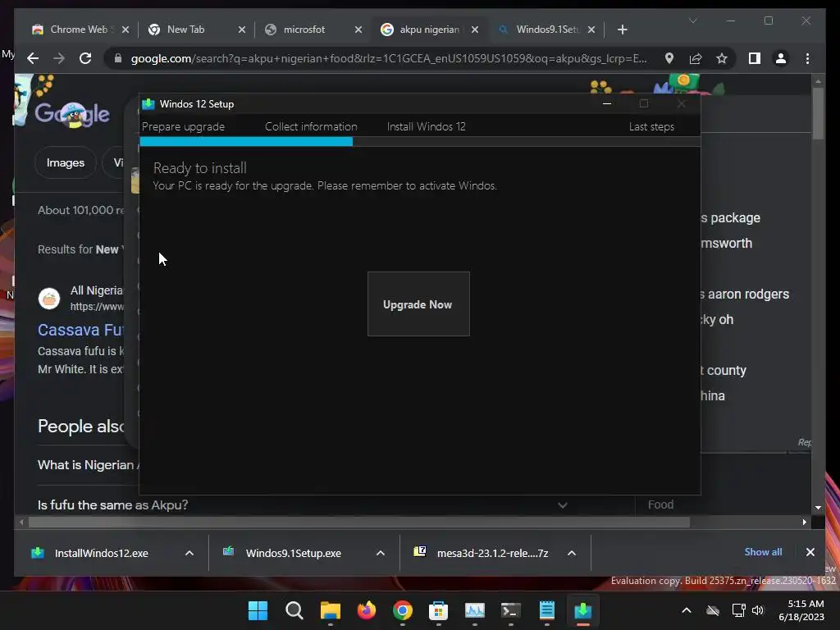Open the Chrome profile menu
Screen dimensions: 840x630
(781, 58)
